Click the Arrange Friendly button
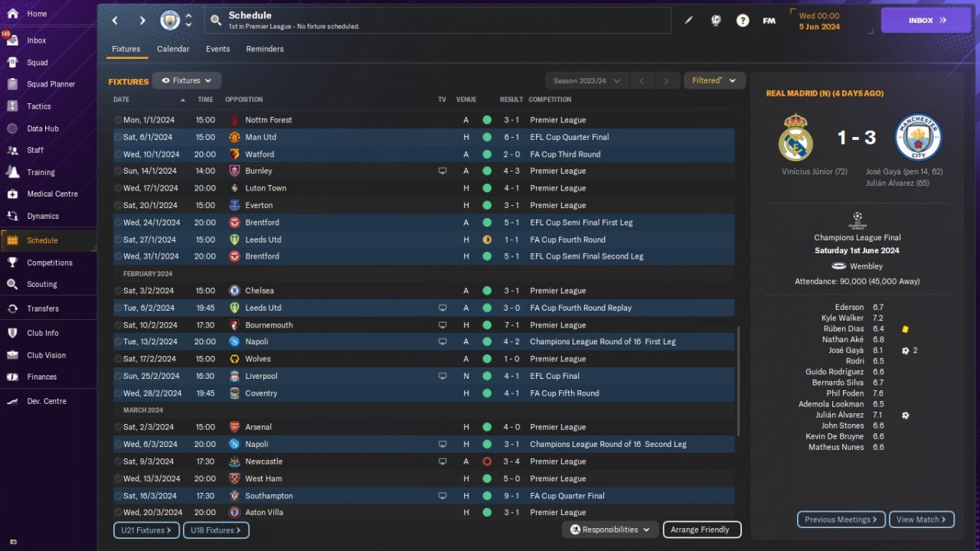Image resolution: width=980 pixels, height=551 pixels. tap(702, 530)
